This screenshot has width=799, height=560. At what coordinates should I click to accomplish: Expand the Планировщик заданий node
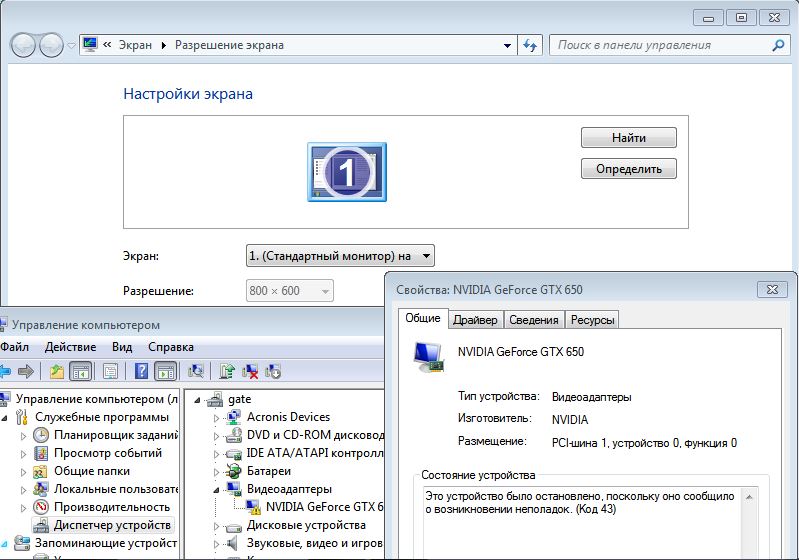point(23,436)
